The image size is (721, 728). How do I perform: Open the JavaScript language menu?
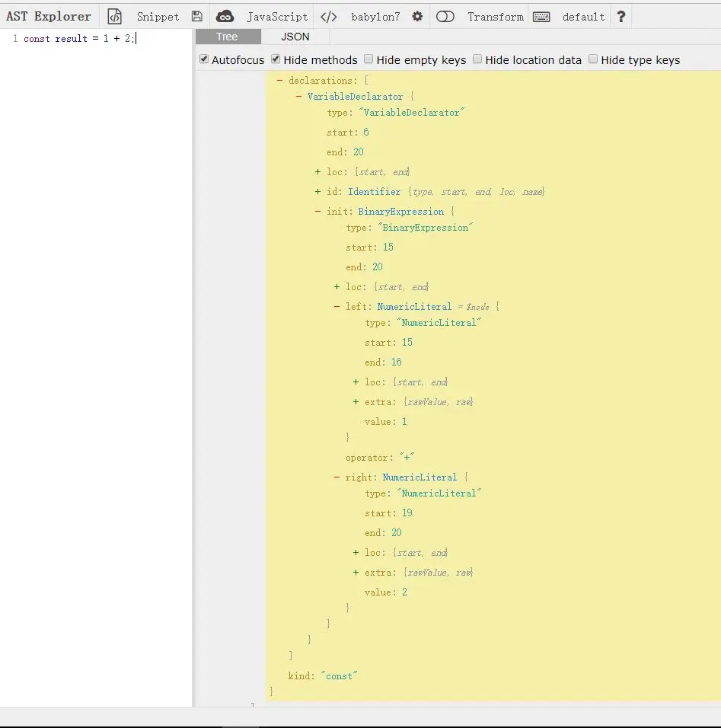tap(277, 17)
